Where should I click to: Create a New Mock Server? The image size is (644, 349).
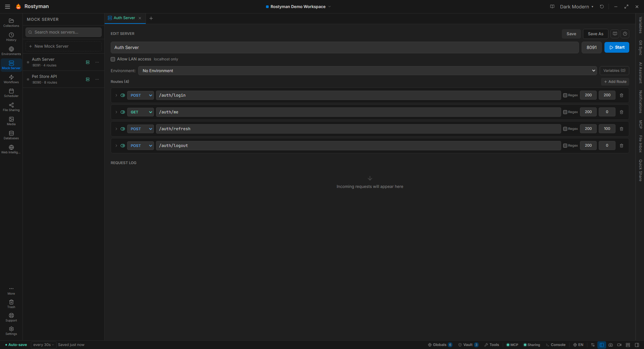tap(63, 46)
